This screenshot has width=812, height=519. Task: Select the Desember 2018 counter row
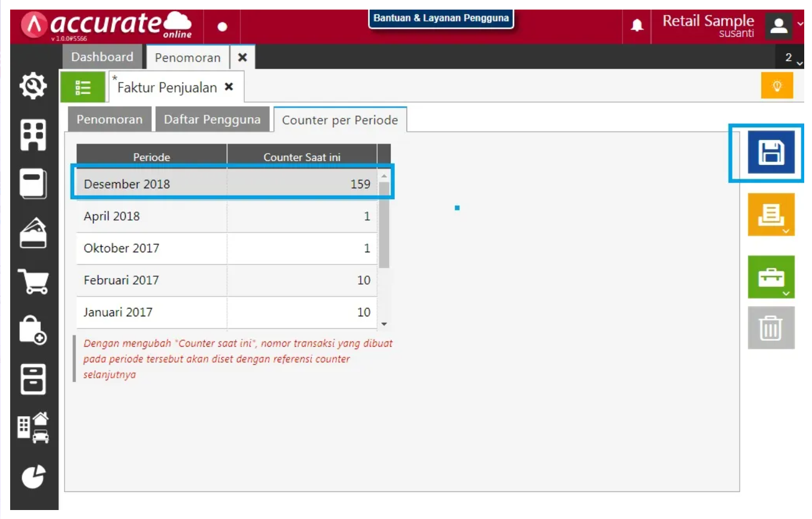point(227,184)
